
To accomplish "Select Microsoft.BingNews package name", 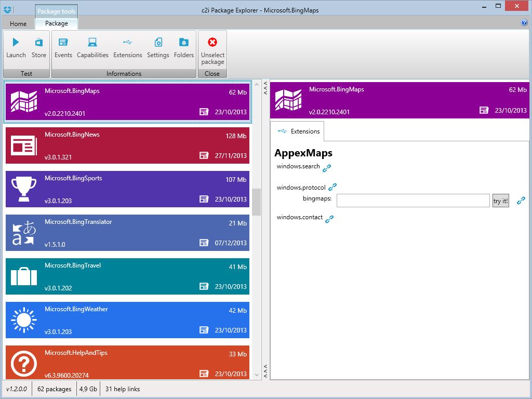I will (72, 135).
